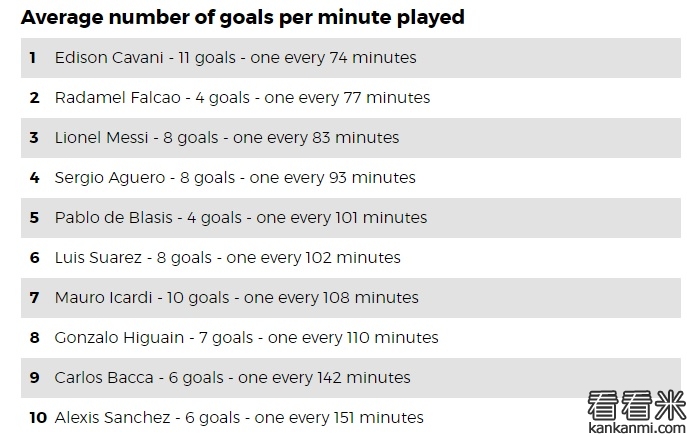The height and width of the screenshot is (437, 687).
Task: Click the Sergio Aguero entry text
Action: pyautogui.click(x=235, y=178)
